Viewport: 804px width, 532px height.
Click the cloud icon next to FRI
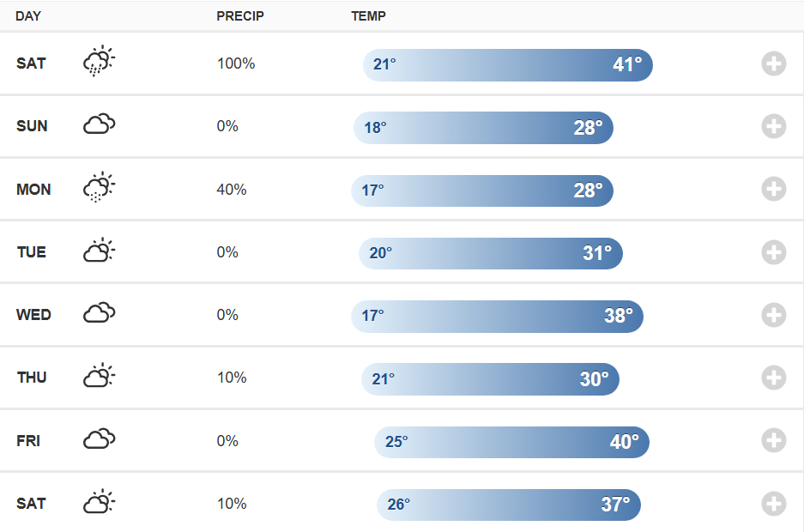point(99,440)
